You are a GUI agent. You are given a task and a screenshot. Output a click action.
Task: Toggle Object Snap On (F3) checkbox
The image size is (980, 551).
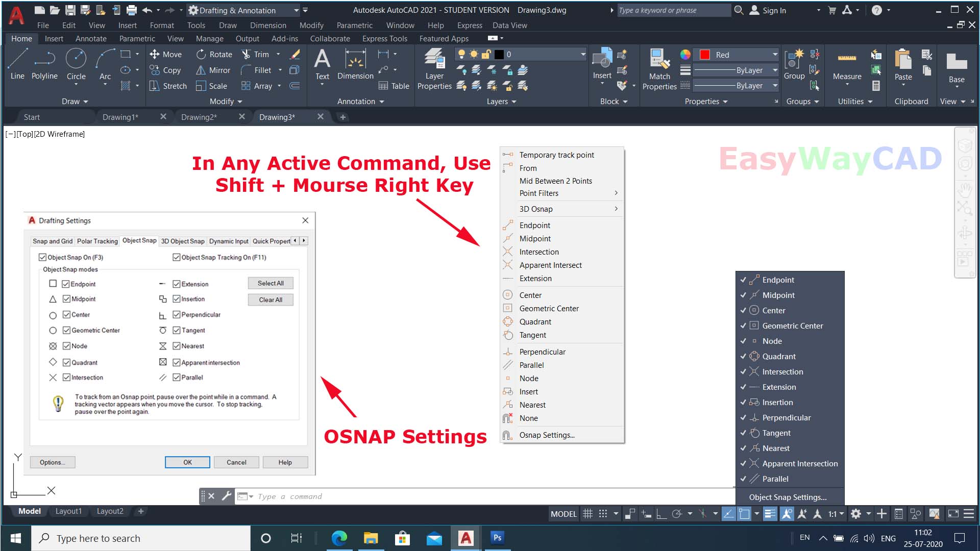pyautogui.click(x=43, y=257)
